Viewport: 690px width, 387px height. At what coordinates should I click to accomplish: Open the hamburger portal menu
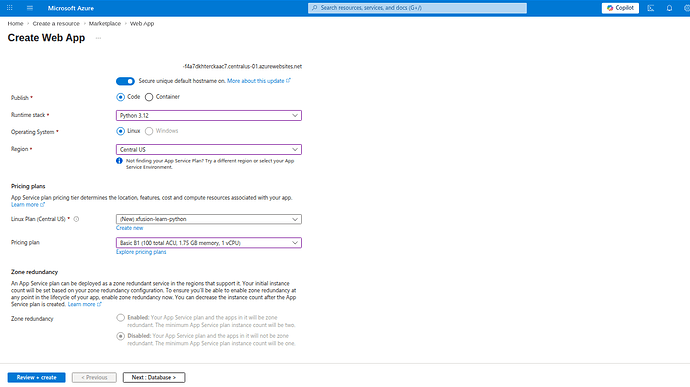click(30, 8)
